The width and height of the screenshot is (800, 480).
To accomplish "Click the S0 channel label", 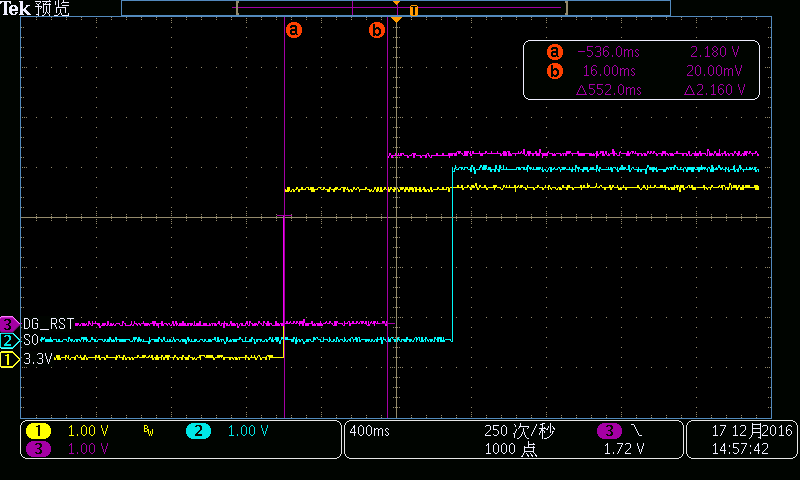I will pos(31,340).
